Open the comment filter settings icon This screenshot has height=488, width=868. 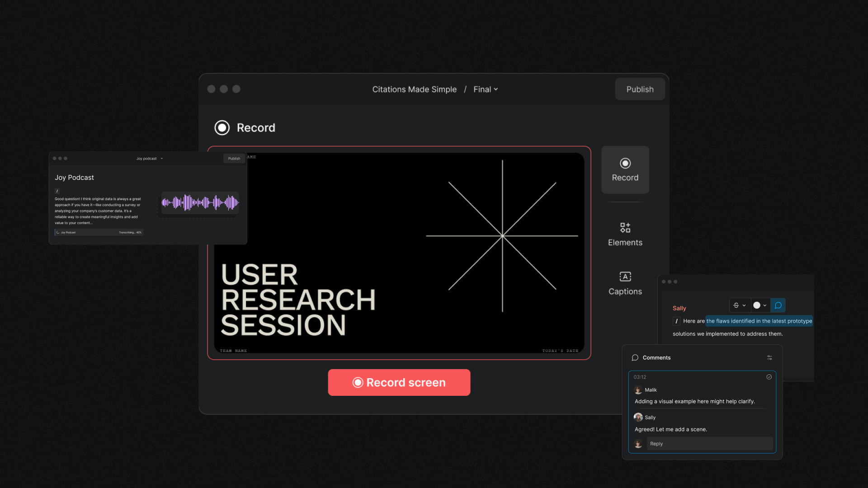click(769, 357)
